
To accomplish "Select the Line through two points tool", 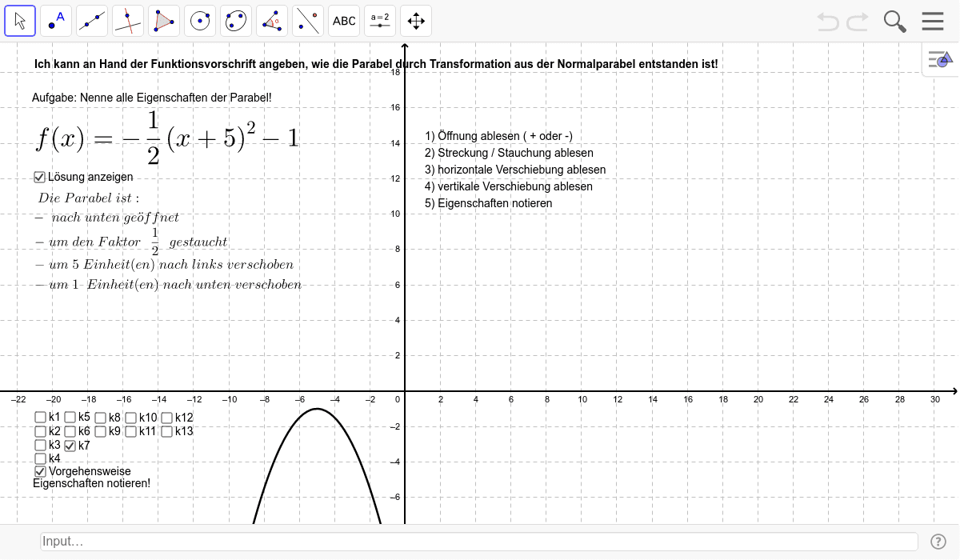I will point(92,21).
